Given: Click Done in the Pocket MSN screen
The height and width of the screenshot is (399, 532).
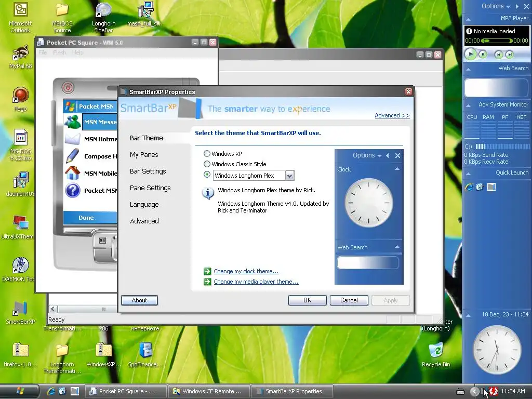Looking at the screenshot, I should [x=86, y=218].
